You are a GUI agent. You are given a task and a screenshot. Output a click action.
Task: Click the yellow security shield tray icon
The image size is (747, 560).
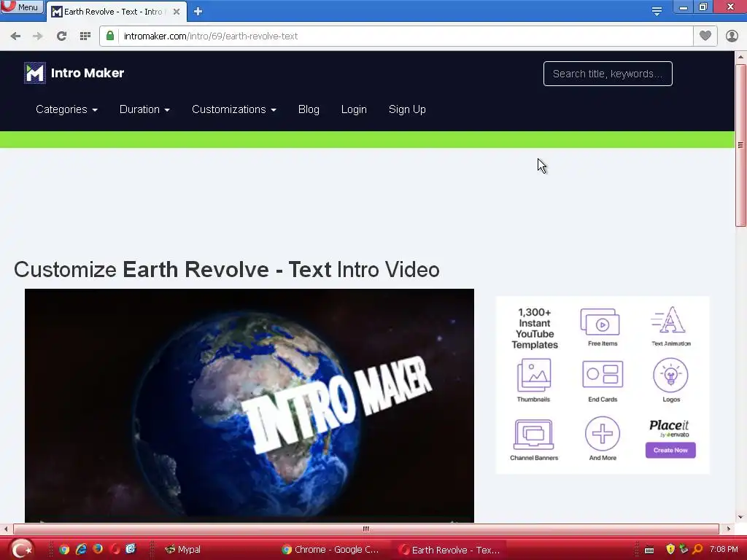click(x=670, y=549)
